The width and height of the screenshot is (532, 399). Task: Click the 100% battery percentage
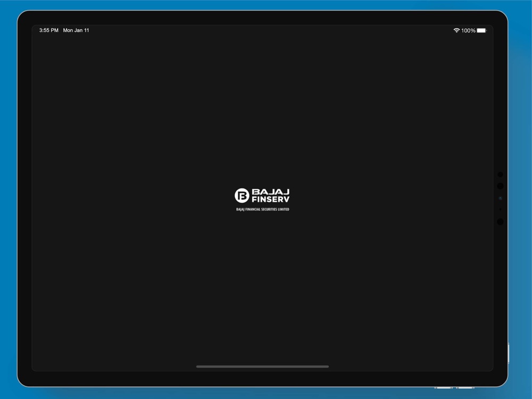[x=468, y=30]
